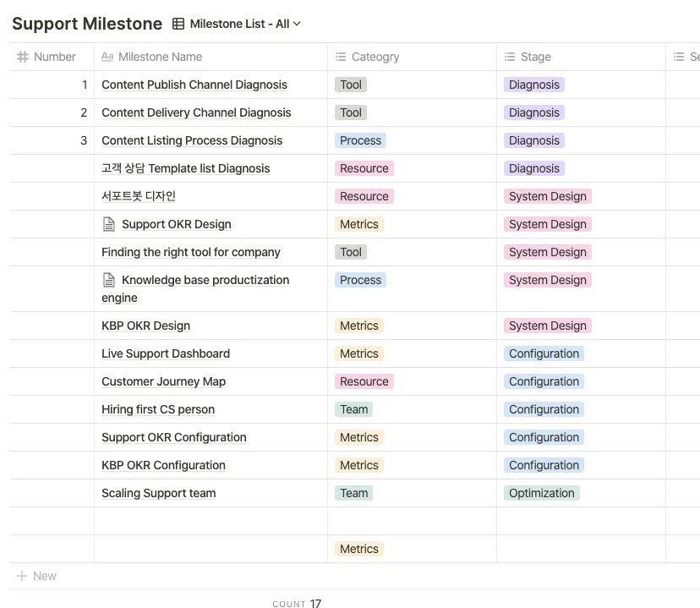Click the Optimization stage tag
The height and width of the screenshot is (608, 700).
542,493
